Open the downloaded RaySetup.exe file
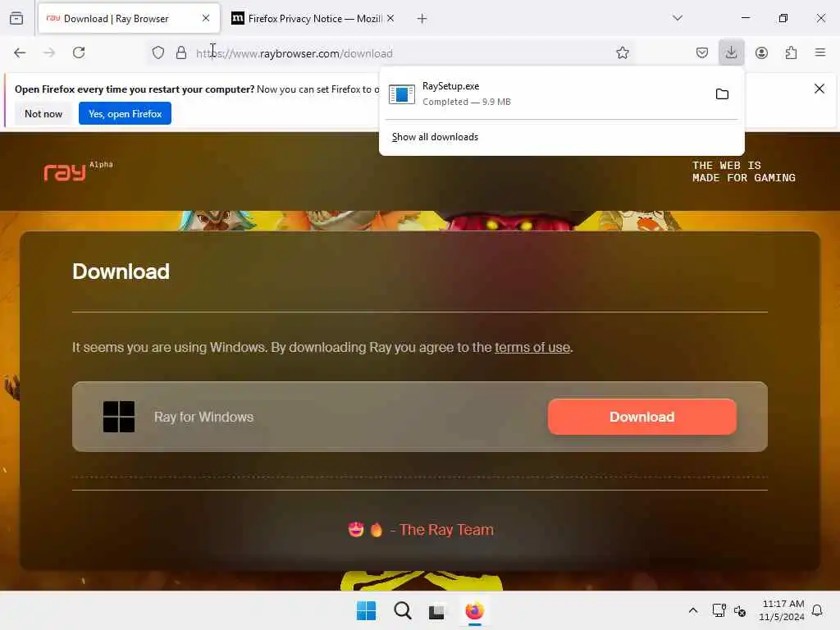Viewport: 840px width, 630px height. tap(546, 94)
